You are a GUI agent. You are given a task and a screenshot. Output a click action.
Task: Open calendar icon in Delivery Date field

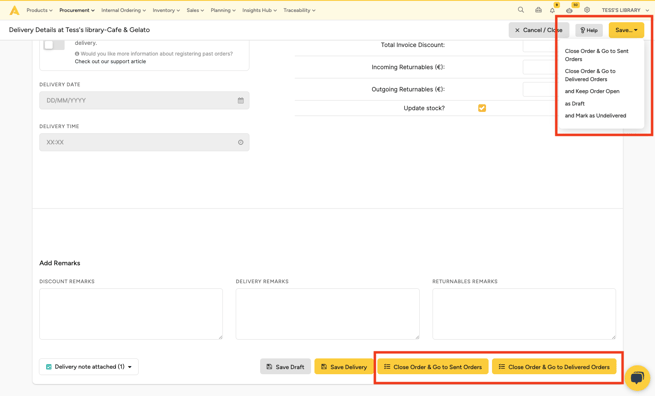241,101
